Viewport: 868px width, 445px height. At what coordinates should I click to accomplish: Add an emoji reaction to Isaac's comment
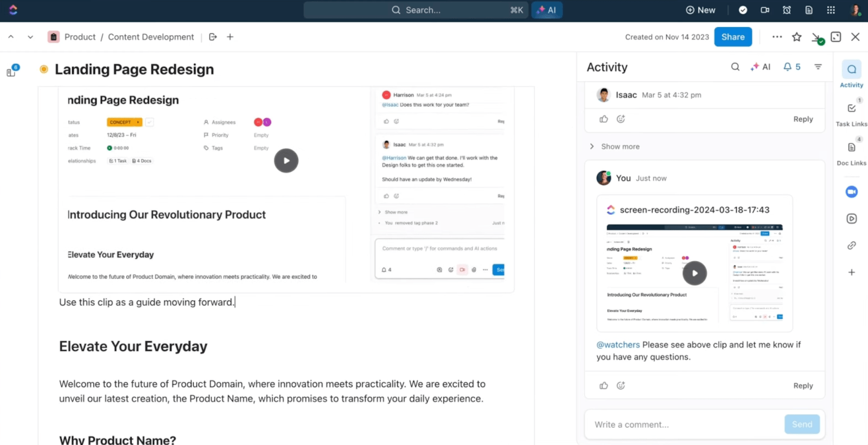pyautogui.click(x=621, y=119)
